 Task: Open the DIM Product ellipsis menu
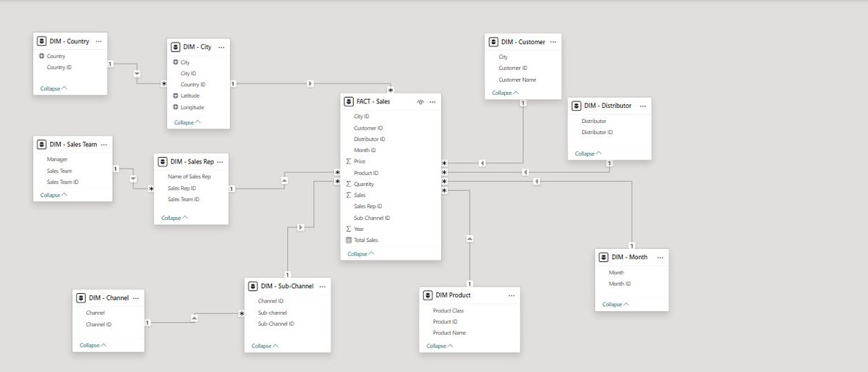511,295
